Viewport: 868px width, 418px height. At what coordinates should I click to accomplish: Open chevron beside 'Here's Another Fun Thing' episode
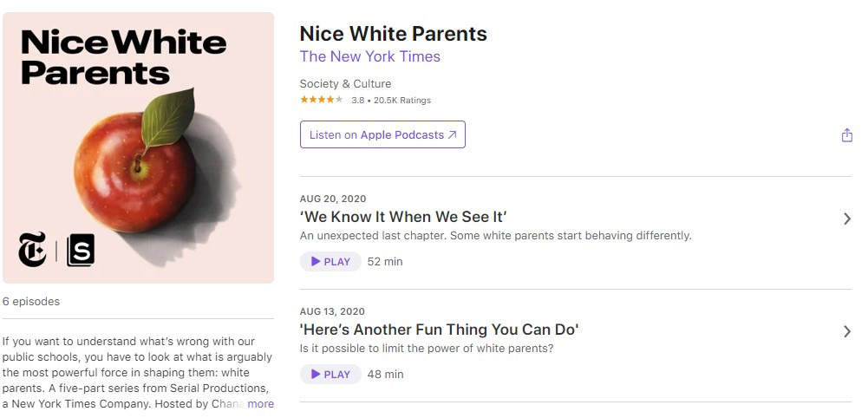coord(847,331)
